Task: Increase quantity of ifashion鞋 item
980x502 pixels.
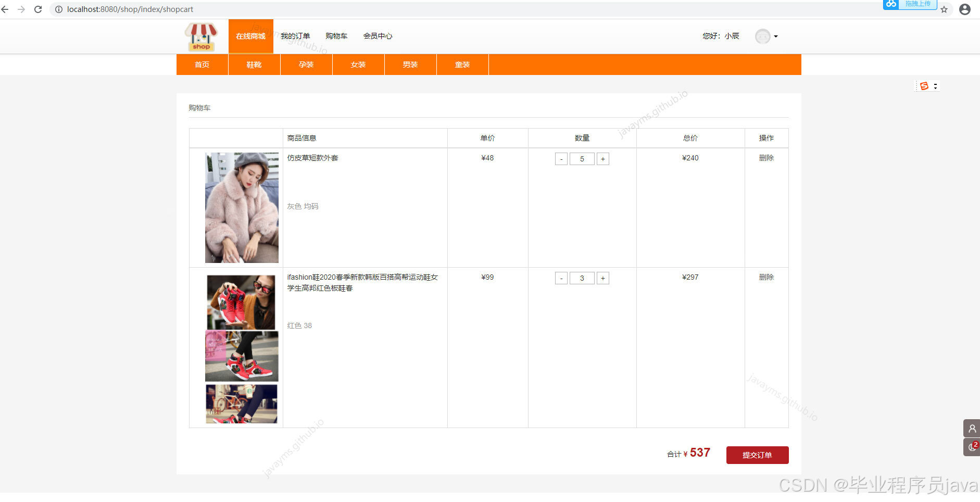Action: (603, 278)
